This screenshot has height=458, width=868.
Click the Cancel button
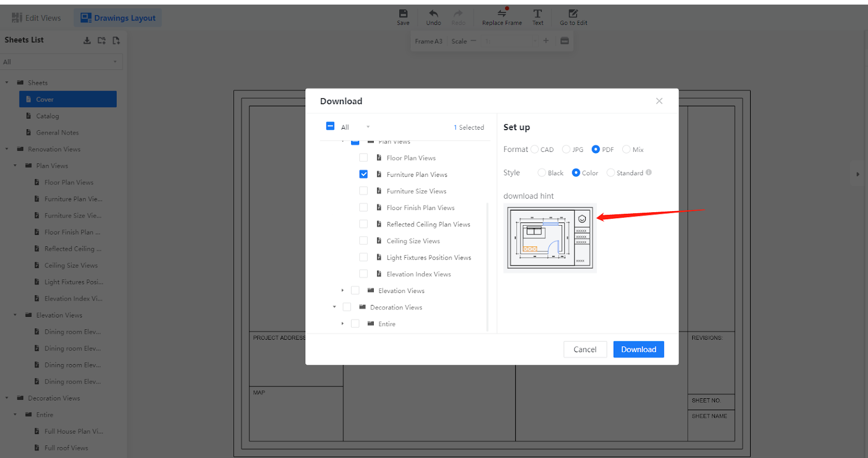[585, 349]
